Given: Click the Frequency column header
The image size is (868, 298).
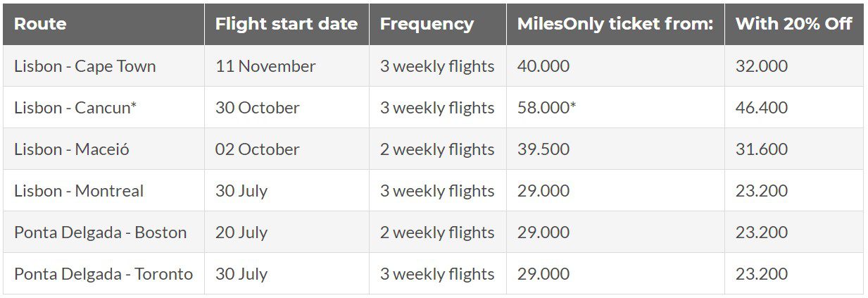Looking at the screenshot, I should (427, 24).
